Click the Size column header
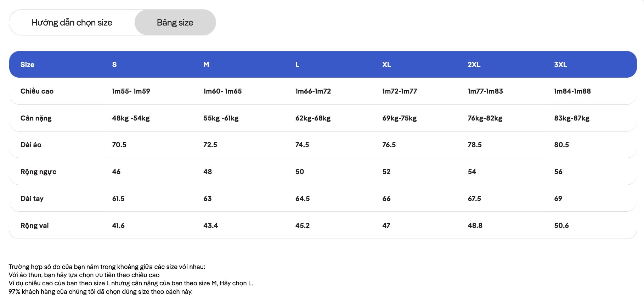Screen dimensions: 644x302 click(x=27, y=65)
